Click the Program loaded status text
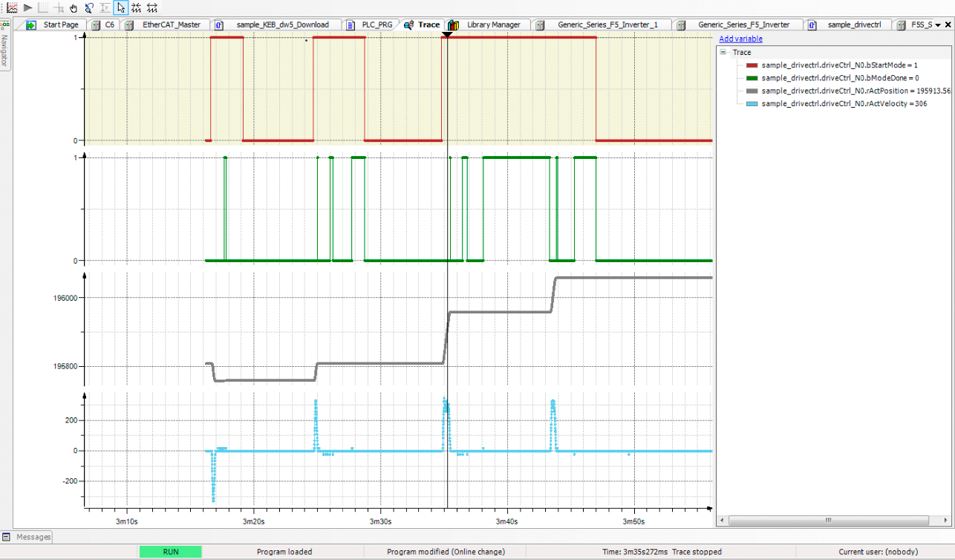 pos(284,552)
